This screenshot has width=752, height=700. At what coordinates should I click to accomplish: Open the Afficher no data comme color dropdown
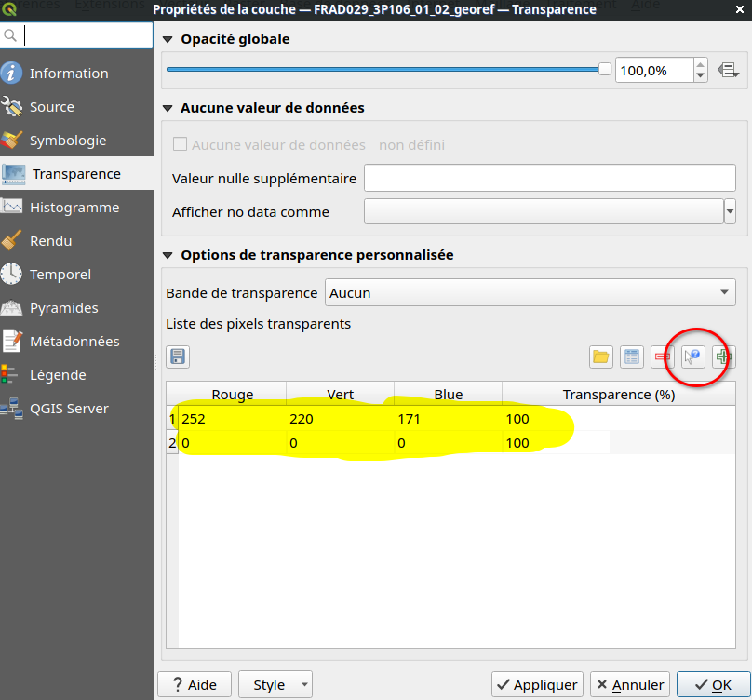tap(730, 212)
